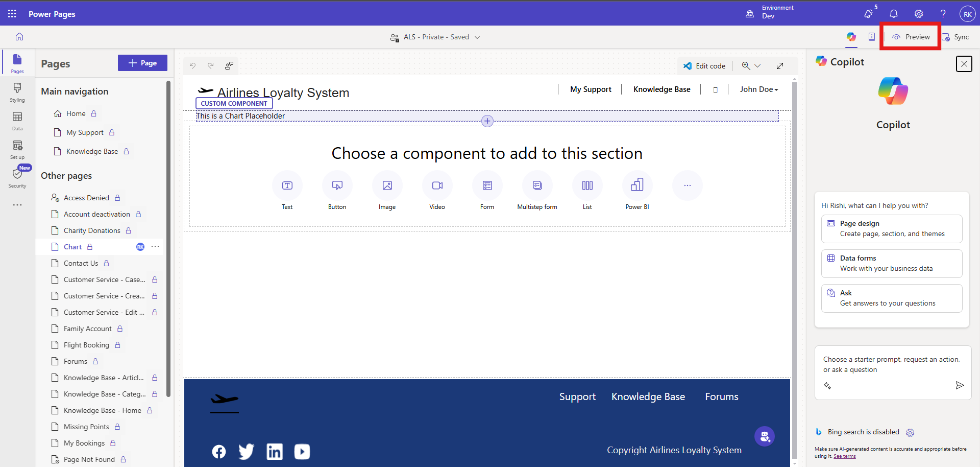The height and width of the screenshot is (467, 980).
Task: Open the Knowledge Base nav menu item
Action: tap(661, 89)
